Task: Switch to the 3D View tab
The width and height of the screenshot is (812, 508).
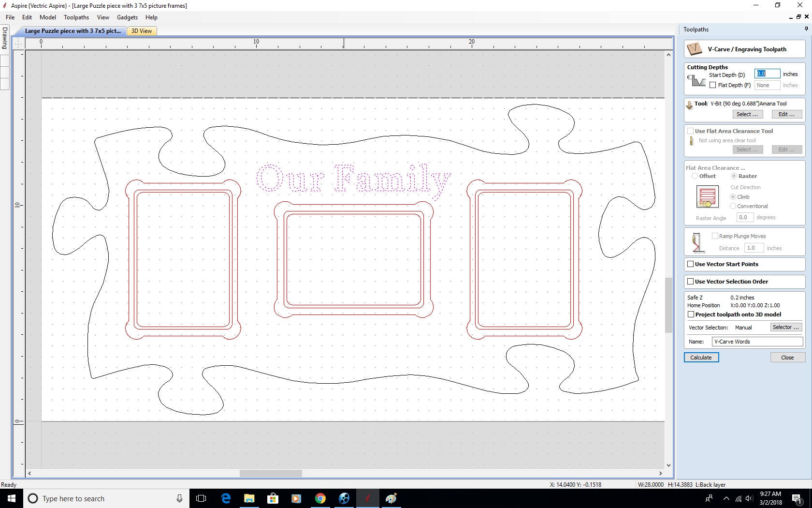Action: point(142,31)
